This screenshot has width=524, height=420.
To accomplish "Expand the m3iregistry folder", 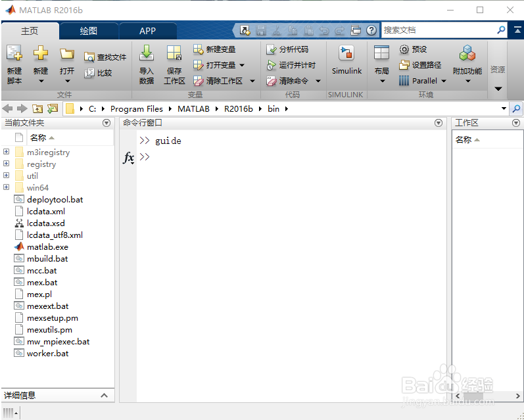I will 6,152.
